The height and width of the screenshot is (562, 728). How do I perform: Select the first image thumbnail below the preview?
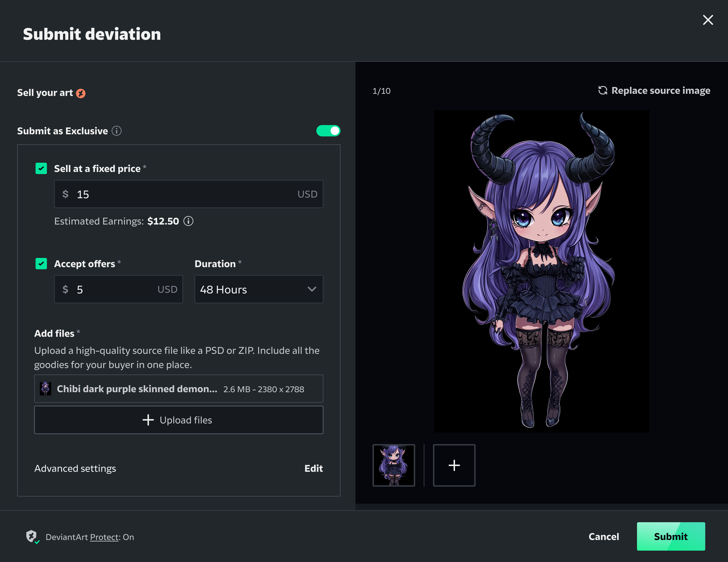coord(394,465)
